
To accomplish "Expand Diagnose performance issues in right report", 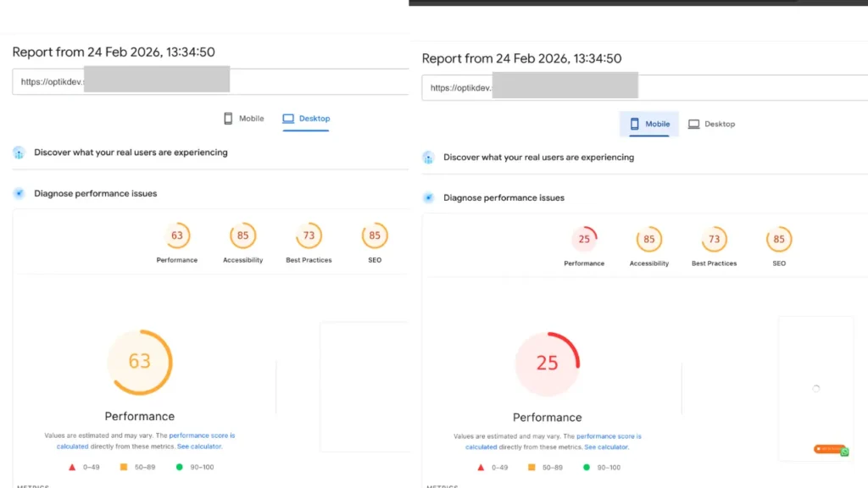I will (x=503, y=197).
